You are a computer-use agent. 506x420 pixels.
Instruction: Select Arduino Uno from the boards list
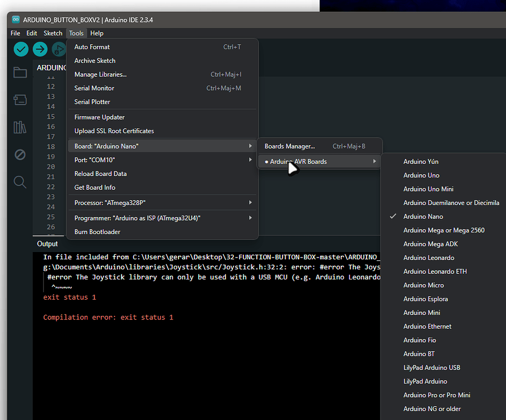point(420,175)
